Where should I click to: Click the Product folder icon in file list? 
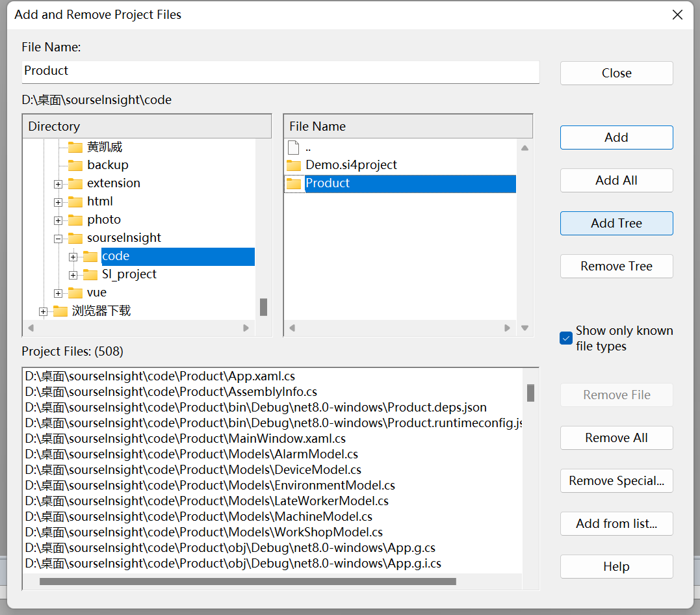[293, 183]
